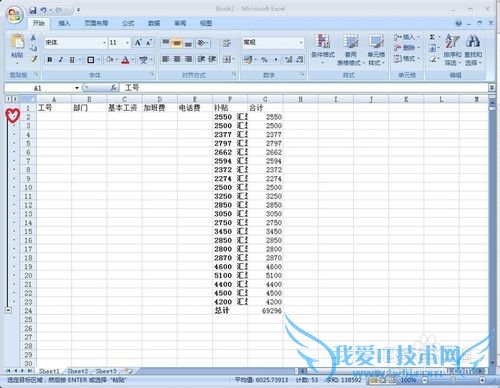Copy the selection with copy icon

click(33, 48)
